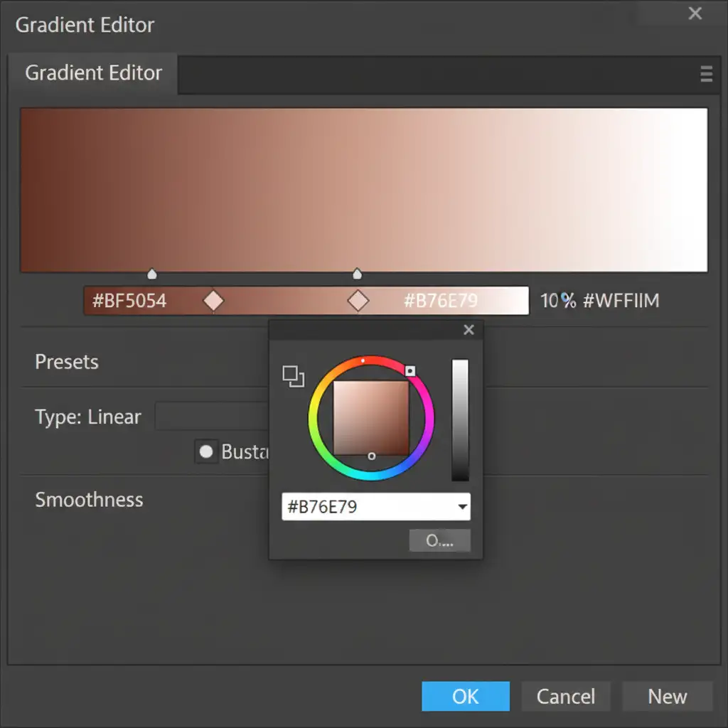Click the square handle on the hue wheel
The image size is (728, 728).
pos(410,370)
